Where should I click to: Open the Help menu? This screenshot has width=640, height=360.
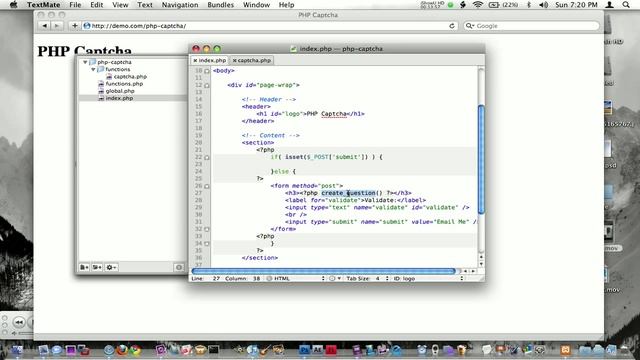coord(287,5)
